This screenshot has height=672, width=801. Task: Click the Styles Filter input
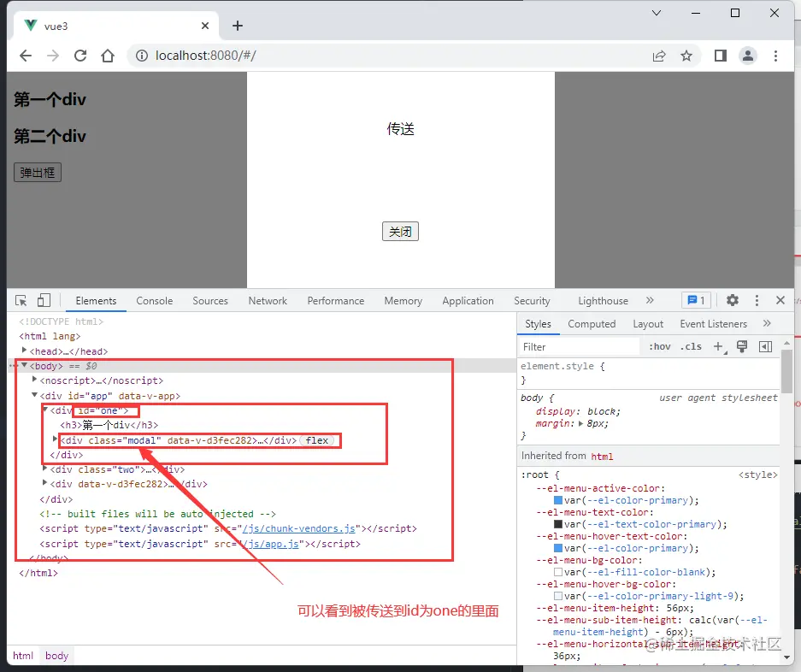pyautogui.click(x=580, y=347)
